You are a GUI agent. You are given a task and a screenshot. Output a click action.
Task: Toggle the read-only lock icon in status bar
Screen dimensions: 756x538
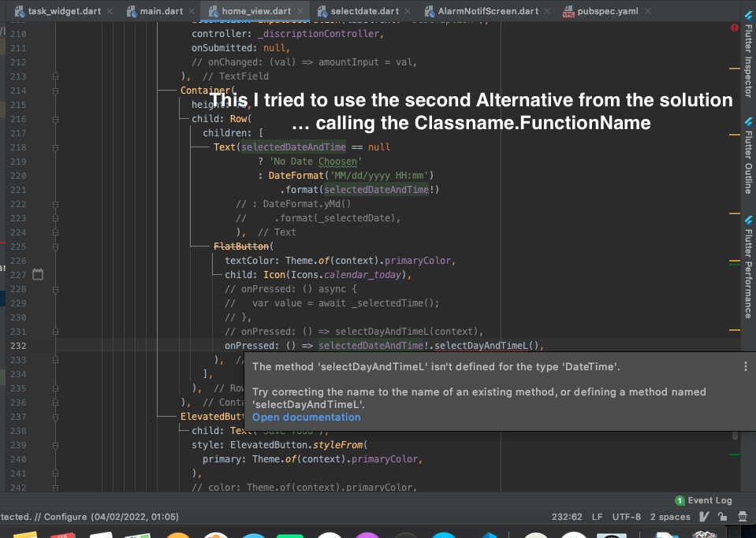click(722, 517)
